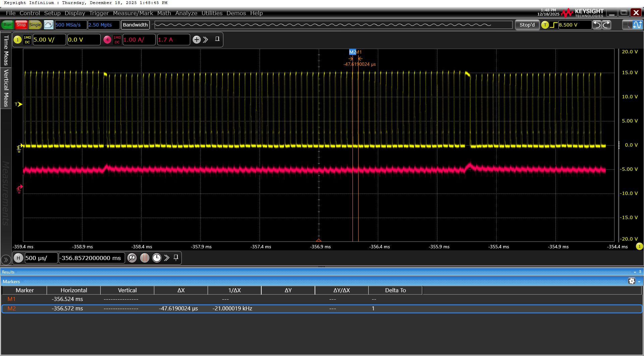Click the yellow trigger level T marker
This screenshot has width=644, height=356.
point(18,104)
